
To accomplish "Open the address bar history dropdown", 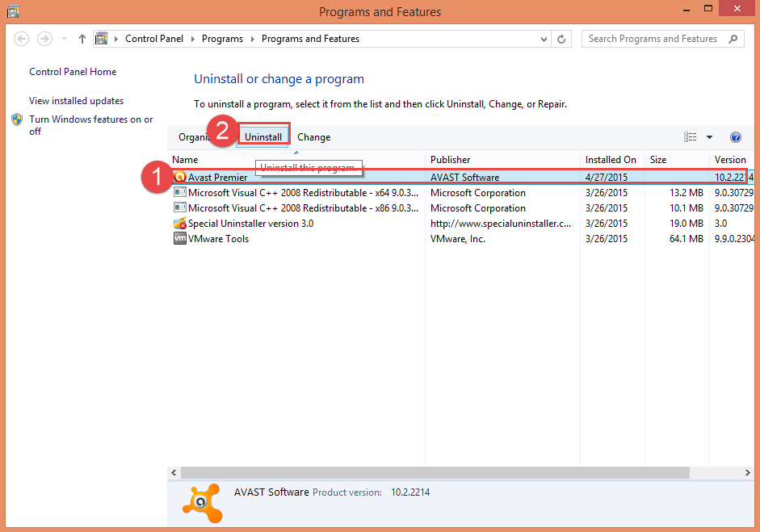I will (x=544, y=39).
